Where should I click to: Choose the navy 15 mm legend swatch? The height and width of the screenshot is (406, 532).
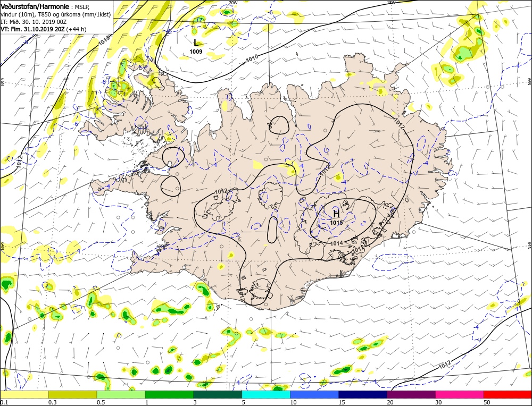click(x=363, y=394)
